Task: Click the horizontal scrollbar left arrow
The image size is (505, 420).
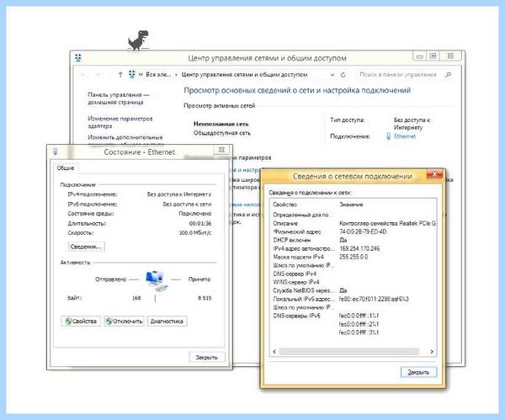Action: 274,351
